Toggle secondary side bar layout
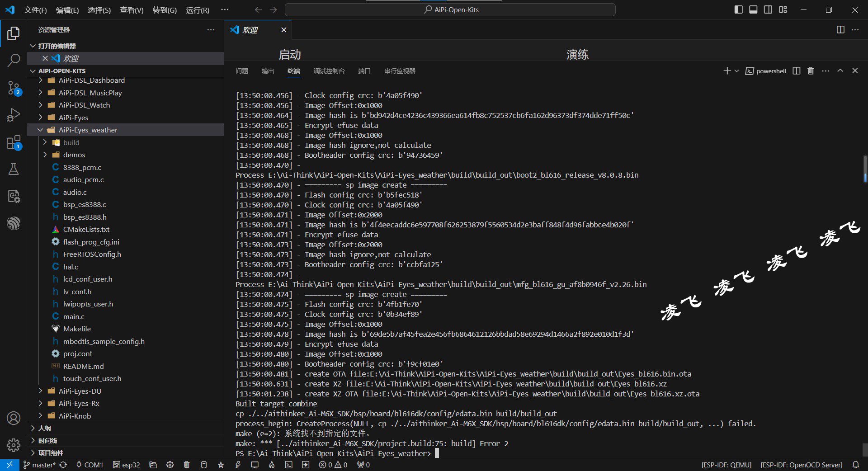 (x=768, y=9)
